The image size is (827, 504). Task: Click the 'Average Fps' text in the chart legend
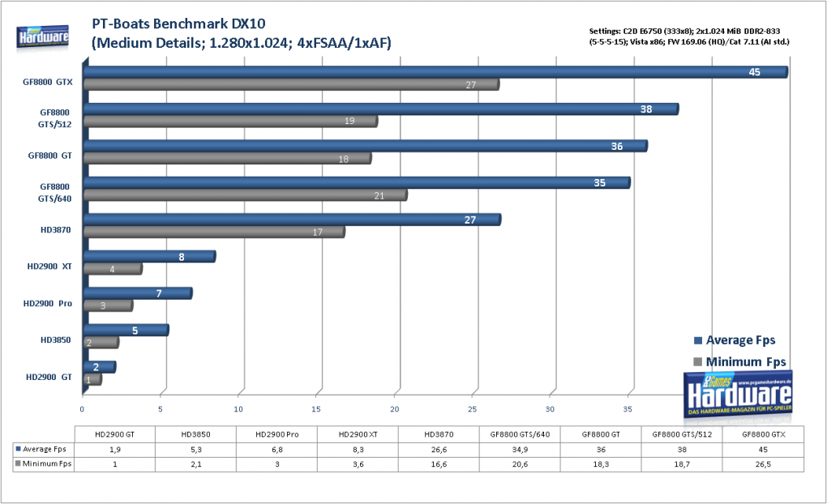coord(740,340)
